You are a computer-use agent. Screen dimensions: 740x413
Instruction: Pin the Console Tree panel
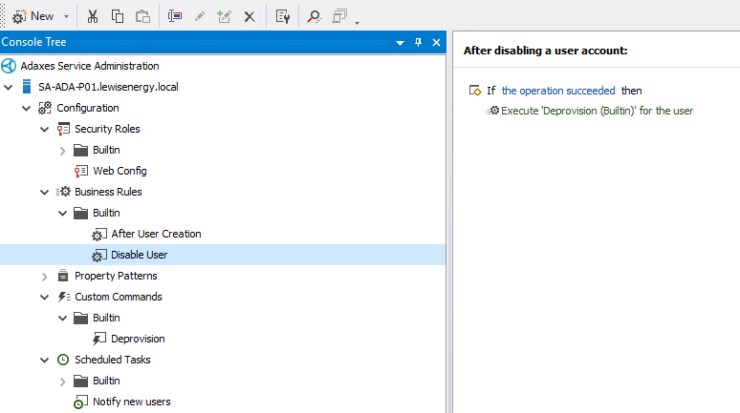(x=418, y=42)
